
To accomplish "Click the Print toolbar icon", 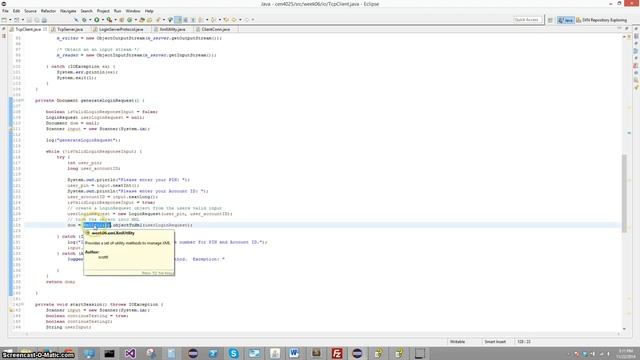I will (x=44, y=20).
